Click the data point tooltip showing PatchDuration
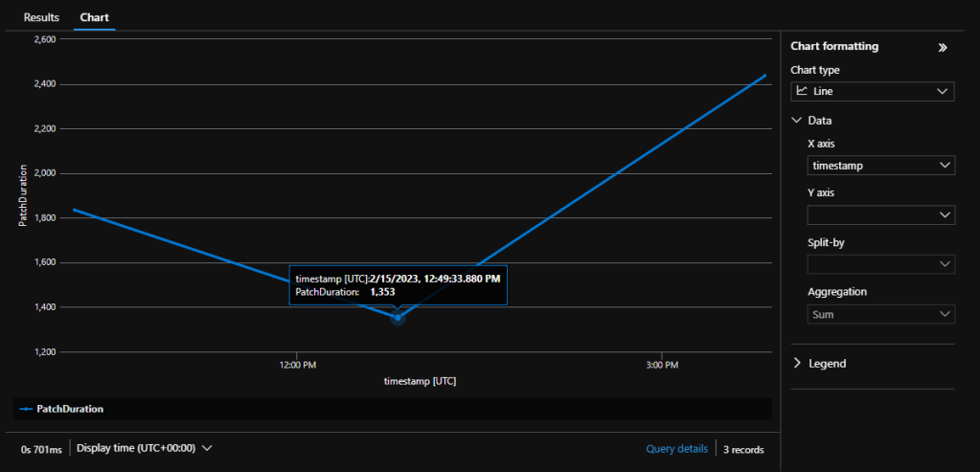 click(x=398, y=284)
